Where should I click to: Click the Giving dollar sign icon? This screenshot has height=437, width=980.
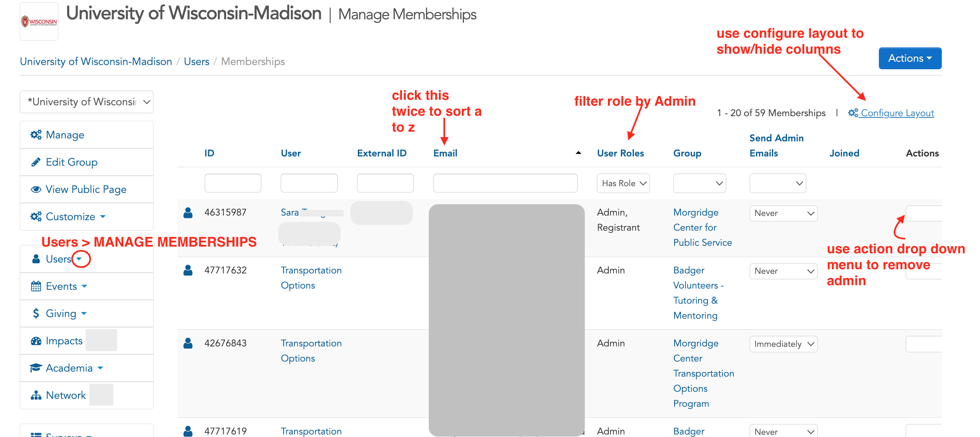tap(36, 313)
